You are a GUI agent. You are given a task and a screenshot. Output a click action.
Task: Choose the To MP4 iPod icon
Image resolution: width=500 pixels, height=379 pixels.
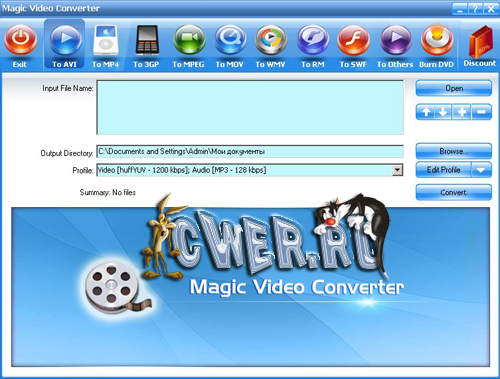point(105,40)
